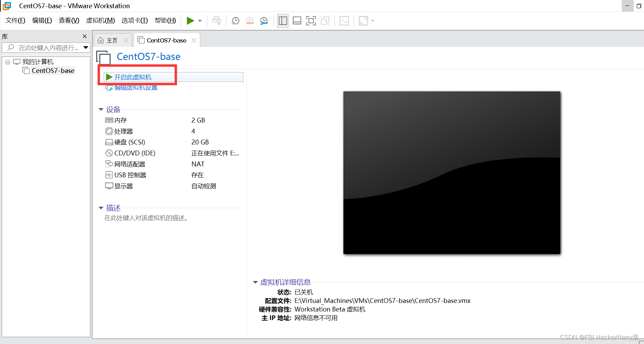Open the 选项卡(T) menu
Screen dimensions: 644x344
(x=135, y=21)
